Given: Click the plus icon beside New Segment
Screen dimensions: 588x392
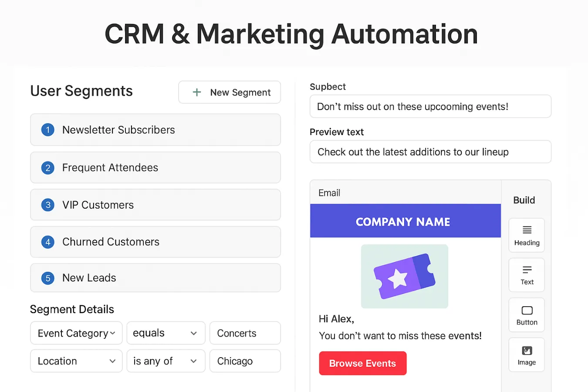Looking at the screenshot, I should (196, 92).
